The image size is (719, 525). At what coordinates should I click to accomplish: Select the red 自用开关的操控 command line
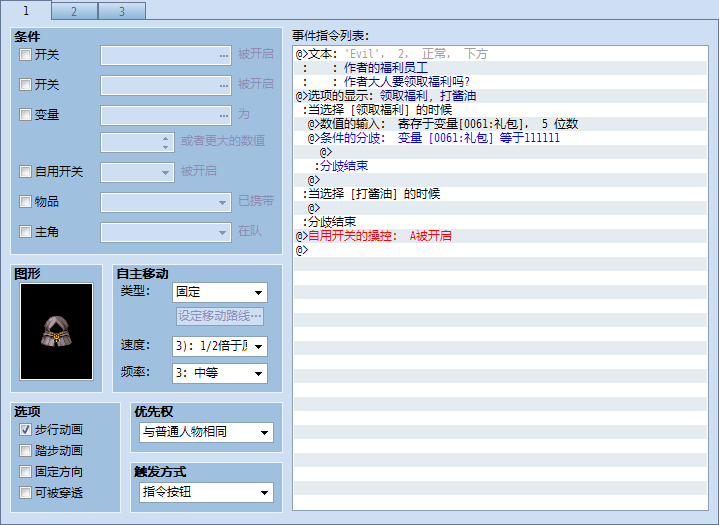pyautogui.click(x=501, y=236)
